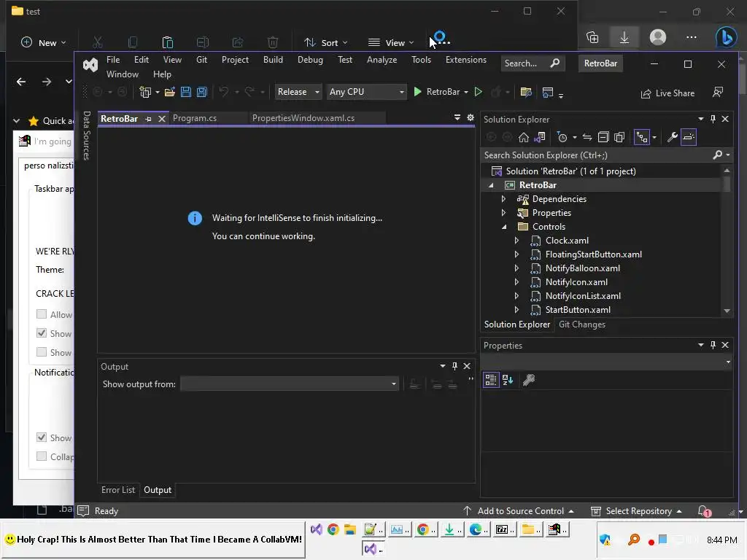The height and width of the screenshot is (560, 747).
Task: Switch to Git Changes tab
Action: [581, 324]
